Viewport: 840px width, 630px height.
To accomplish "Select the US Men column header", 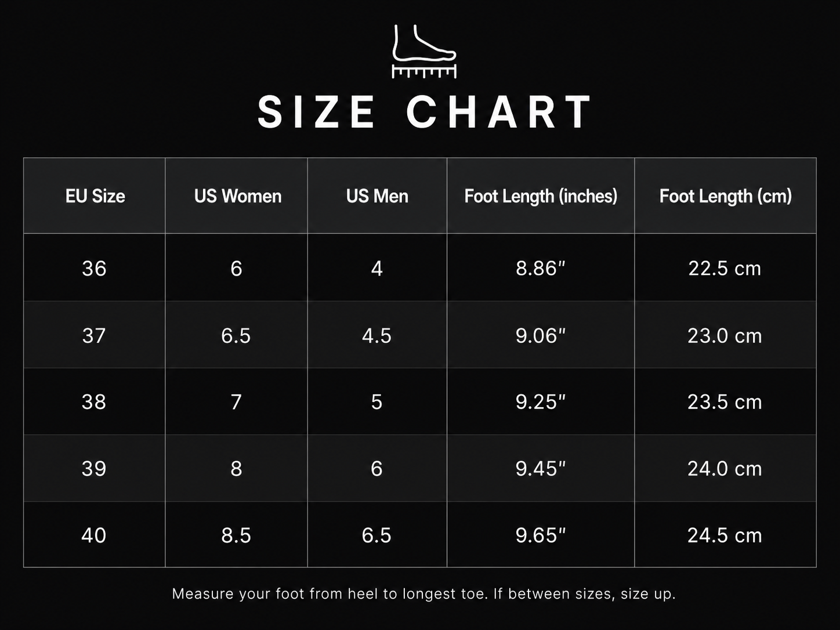I will tap(377, 196).
